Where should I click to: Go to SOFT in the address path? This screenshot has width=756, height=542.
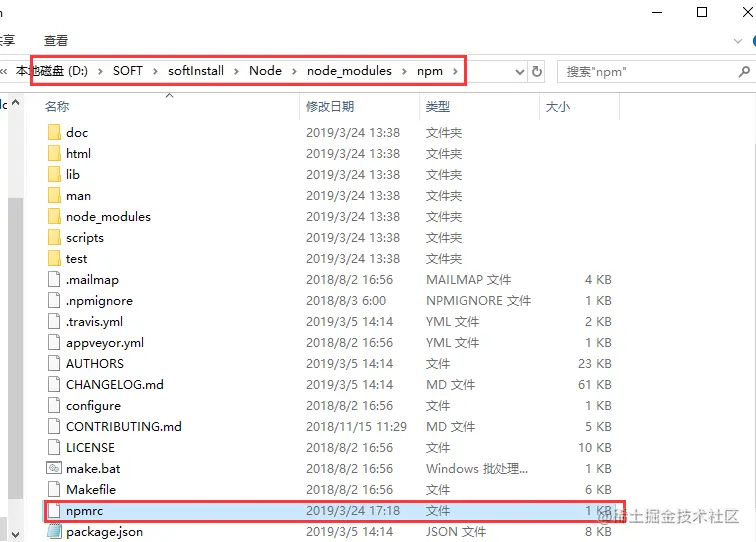click(x=128, y=71)
